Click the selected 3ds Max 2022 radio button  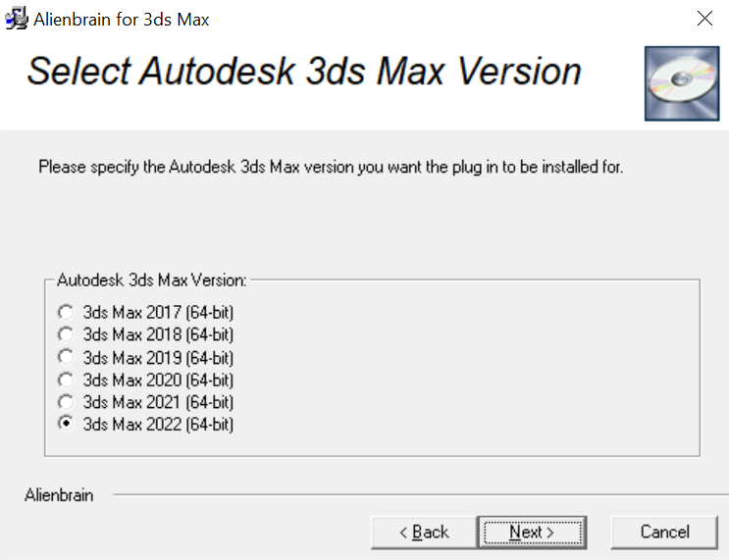66,425
